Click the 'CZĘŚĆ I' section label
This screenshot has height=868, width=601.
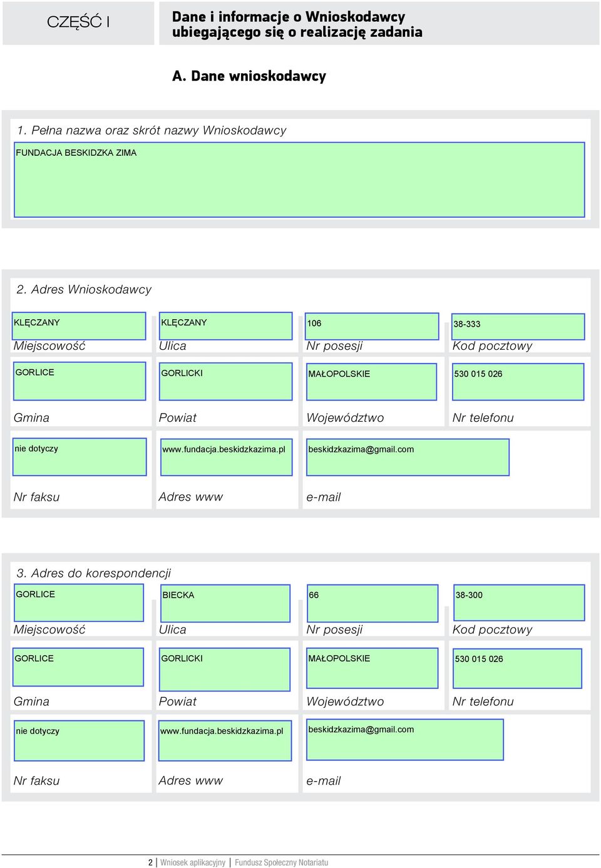pyautogui.click(x=78, y=22)
